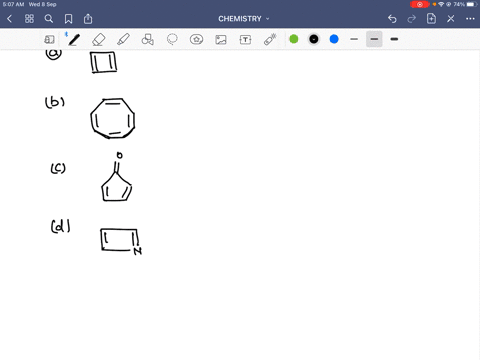Open the search magnifier icon
The image size is (480, 360).
coord(49,19)
